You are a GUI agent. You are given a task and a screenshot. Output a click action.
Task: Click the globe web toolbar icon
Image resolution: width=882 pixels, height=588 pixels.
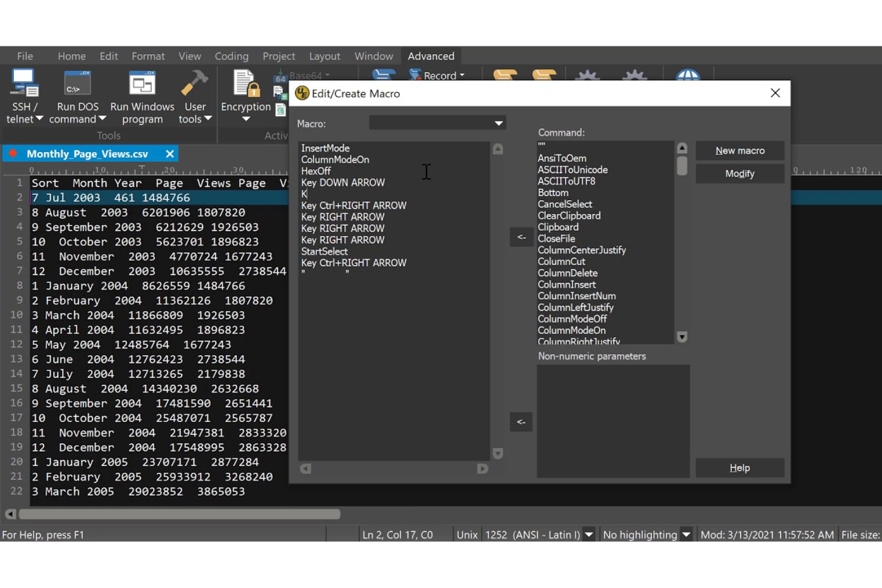click(688, 76)
